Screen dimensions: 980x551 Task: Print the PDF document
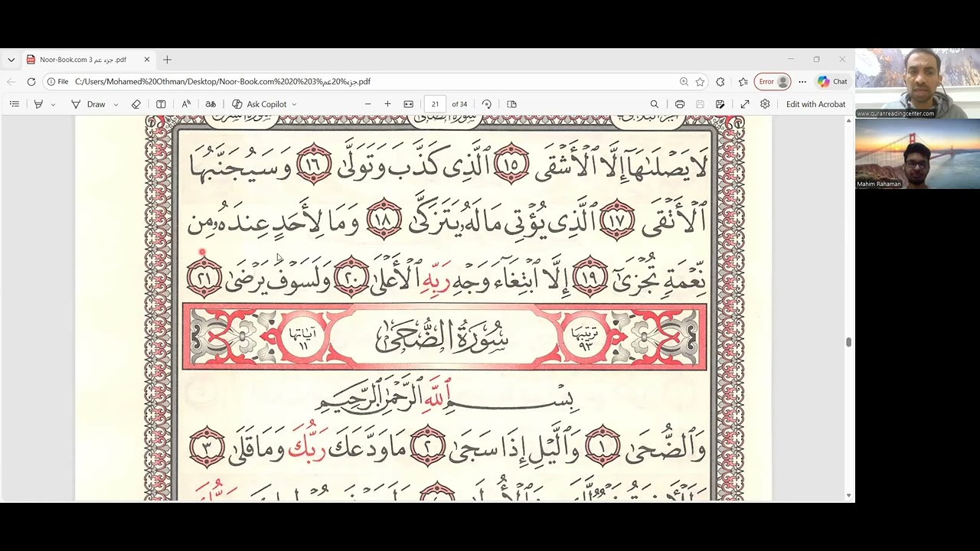pos(680,104)
